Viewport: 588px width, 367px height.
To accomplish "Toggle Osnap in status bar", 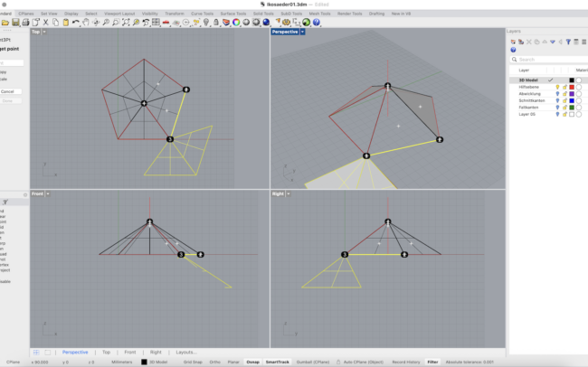I will 252,362.
